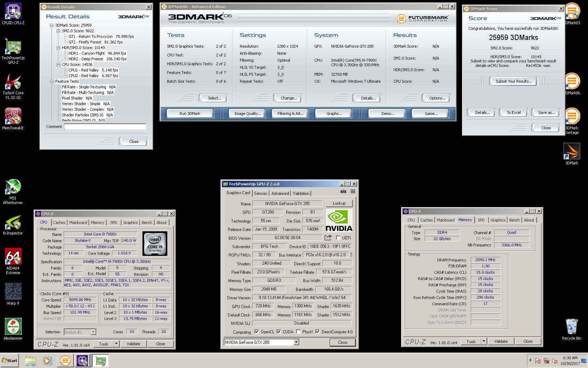Click the Save as... button
The image size is (588, 368).
(546, 113)
